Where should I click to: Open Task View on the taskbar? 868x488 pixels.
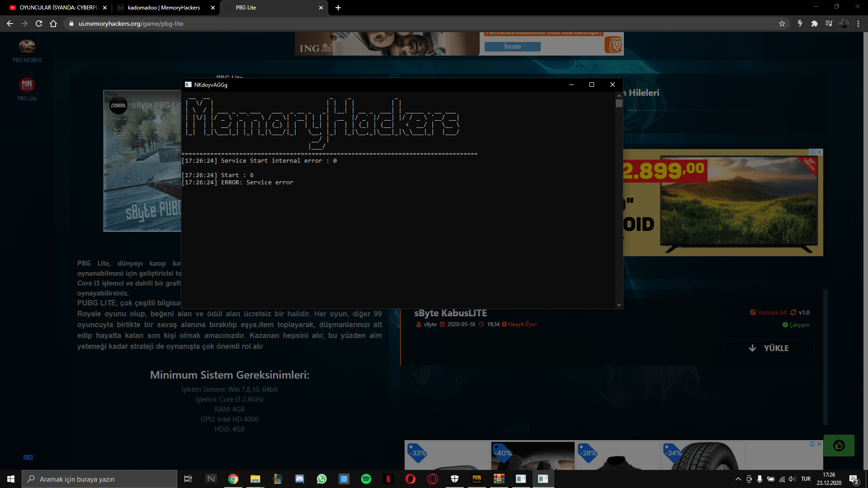pyautogui.click(x=188, y=479)
